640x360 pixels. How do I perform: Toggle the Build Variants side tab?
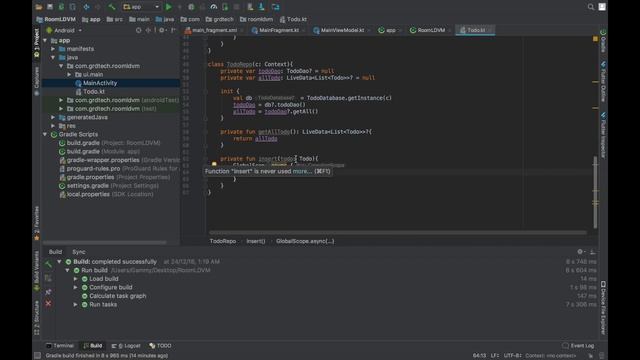point(37,271)
